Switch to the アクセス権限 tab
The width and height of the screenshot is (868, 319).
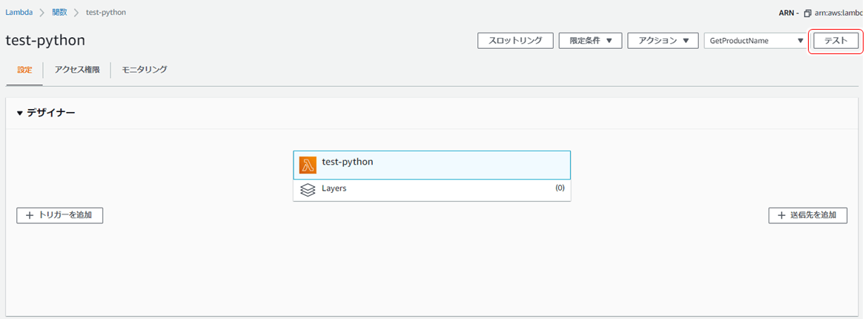tap(77, 70)
